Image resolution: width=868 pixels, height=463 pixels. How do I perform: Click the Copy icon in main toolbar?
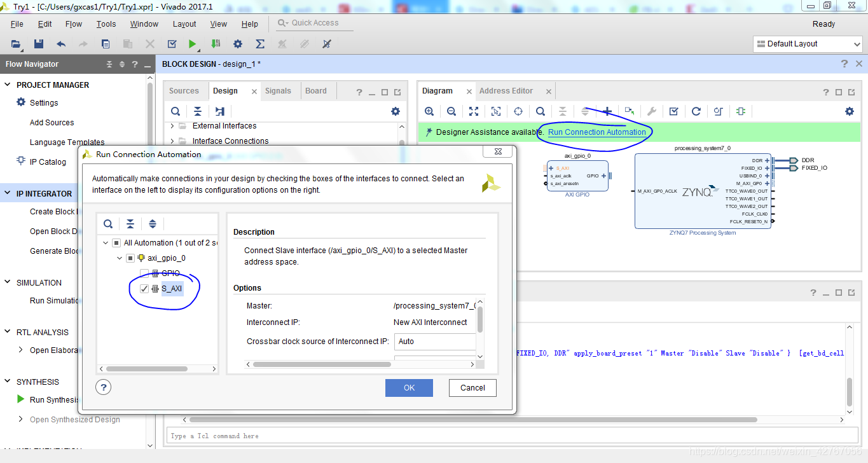[x=106, y=44]
